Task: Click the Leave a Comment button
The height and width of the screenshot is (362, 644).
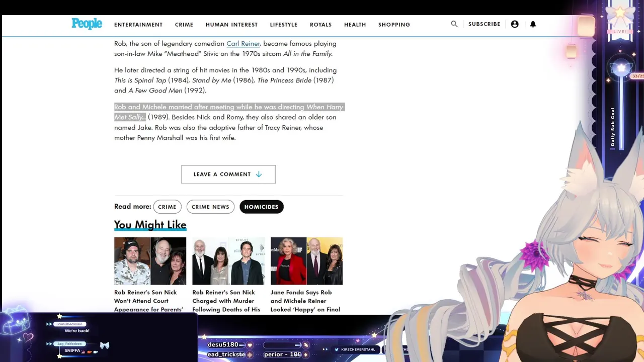Action: pyautogui.click(x=228, y=174)
